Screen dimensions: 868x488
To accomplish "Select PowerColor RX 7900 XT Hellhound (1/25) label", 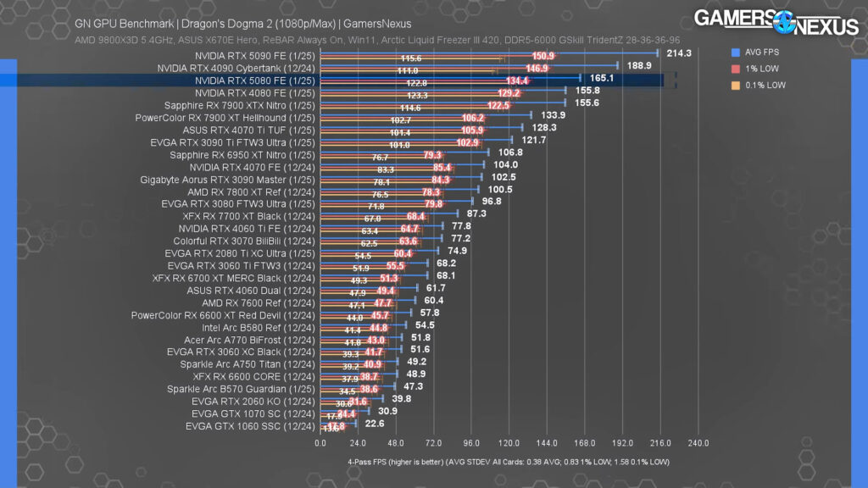I will pyautogui.click(x=225, y=118).
